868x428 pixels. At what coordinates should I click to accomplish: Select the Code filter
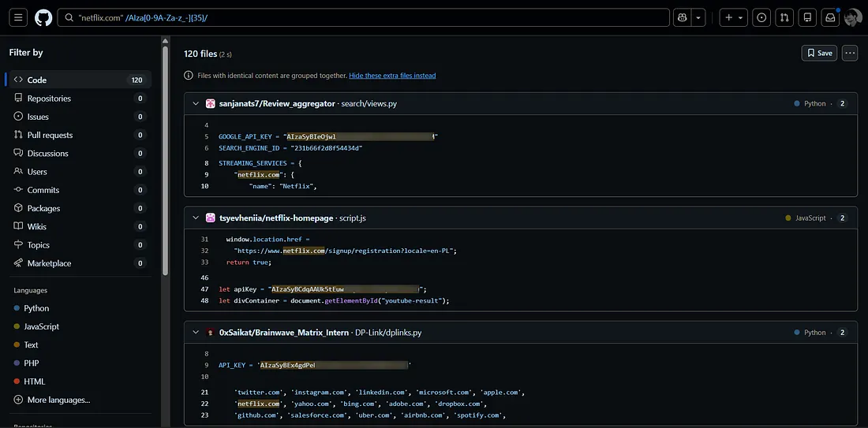(80, 80)
